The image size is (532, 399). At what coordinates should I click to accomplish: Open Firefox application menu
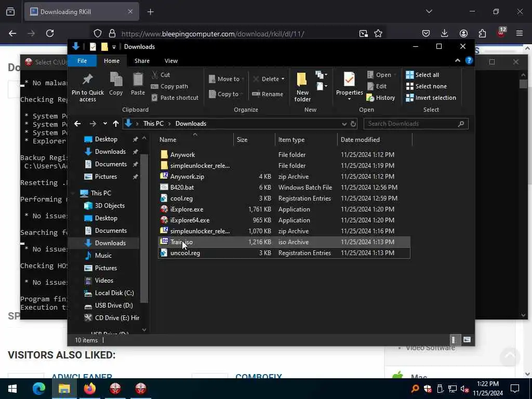coord(520,33)
